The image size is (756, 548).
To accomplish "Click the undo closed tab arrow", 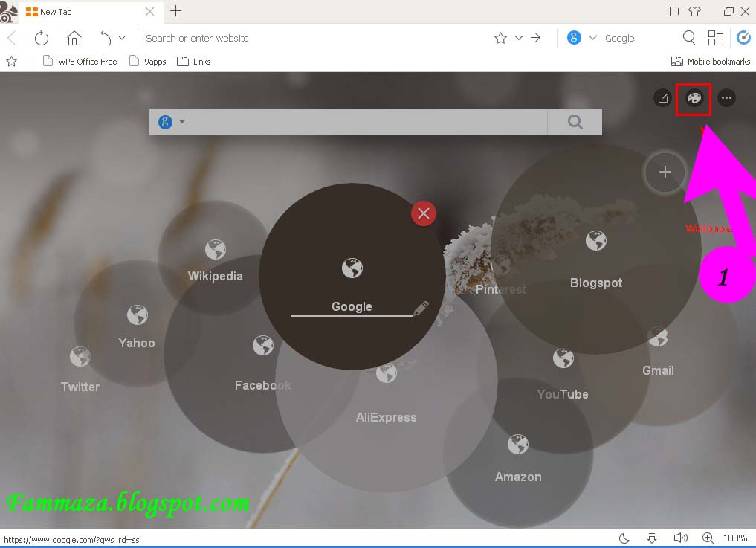I will click(x=106, y=38).
